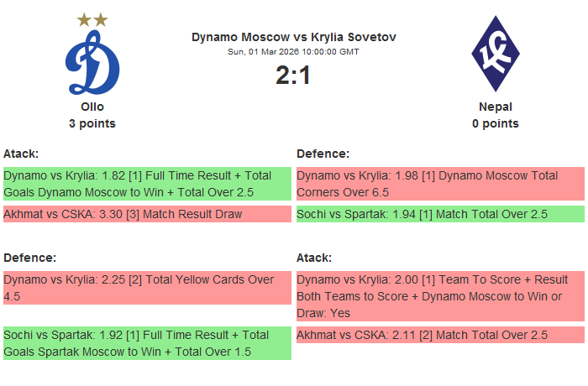This screenshot has width=588, height=386.
Task: Open player Nepal's name
Action: tap(495, 107)
